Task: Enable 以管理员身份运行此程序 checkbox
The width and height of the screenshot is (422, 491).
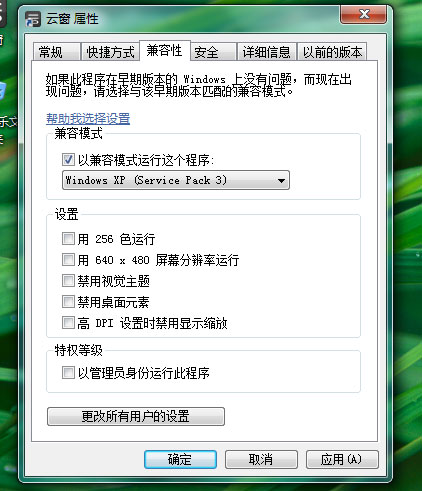Action: [68, 372]
